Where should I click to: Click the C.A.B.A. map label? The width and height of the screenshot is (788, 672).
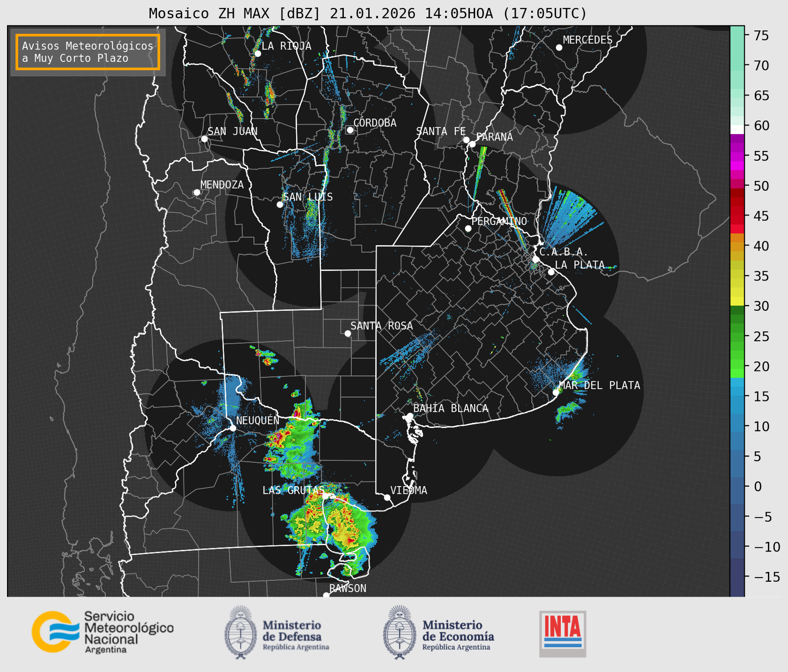[564, 252]
